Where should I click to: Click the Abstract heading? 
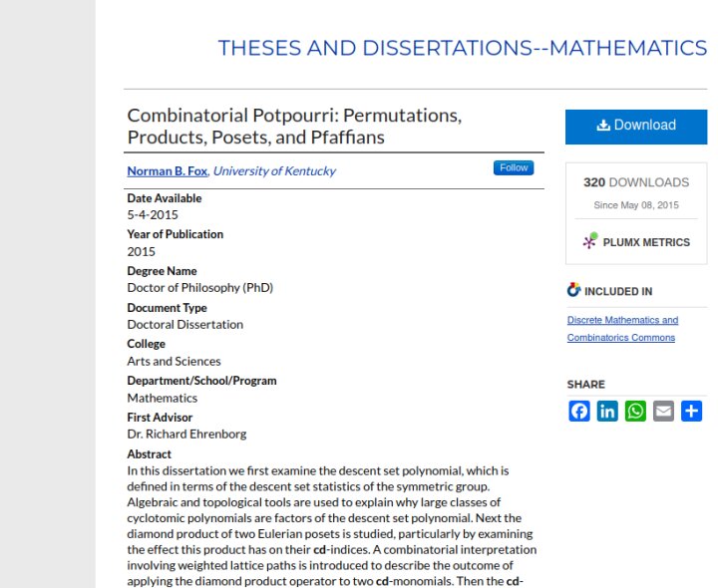(149, 454)
